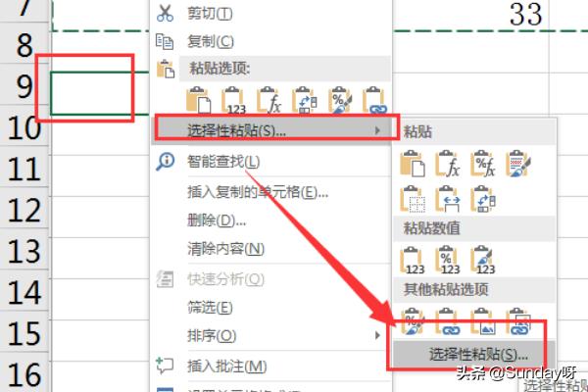Select Values and Number Formatting %123 icon
The image size is (588, 392).
pos(448,261)
